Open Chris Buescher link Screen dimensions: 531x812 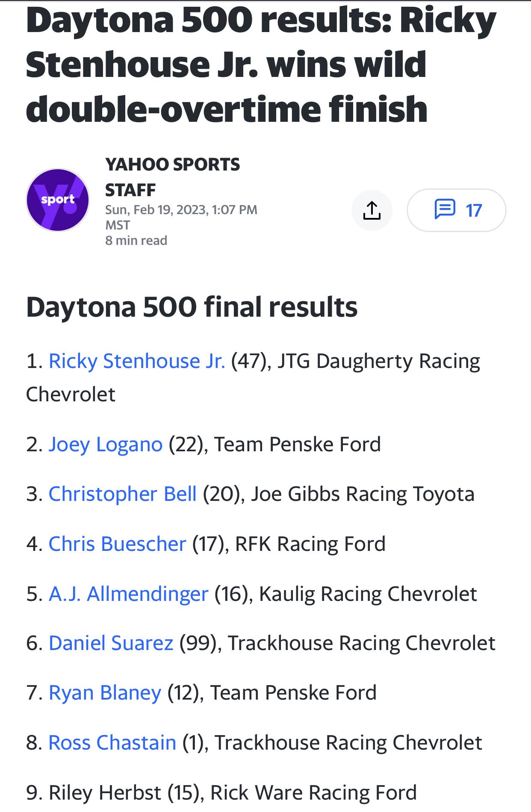coord(118,544)
